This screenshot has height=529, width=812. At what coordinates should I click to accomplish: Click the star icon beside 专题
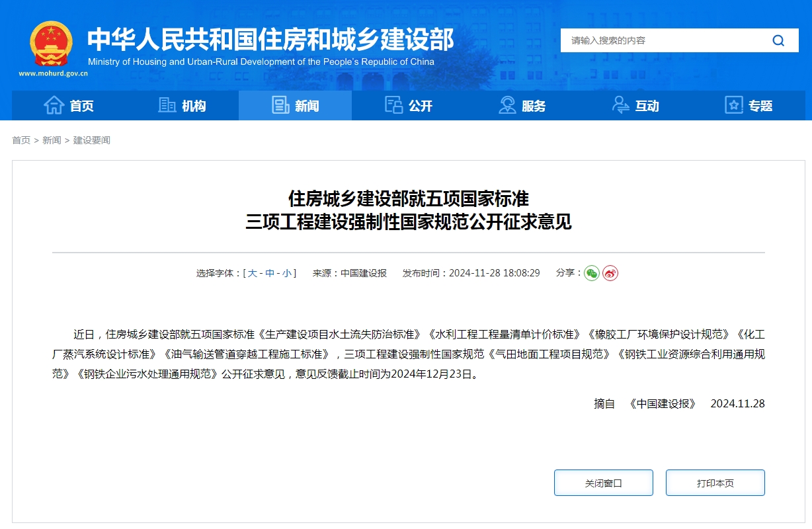click(733, 105)
